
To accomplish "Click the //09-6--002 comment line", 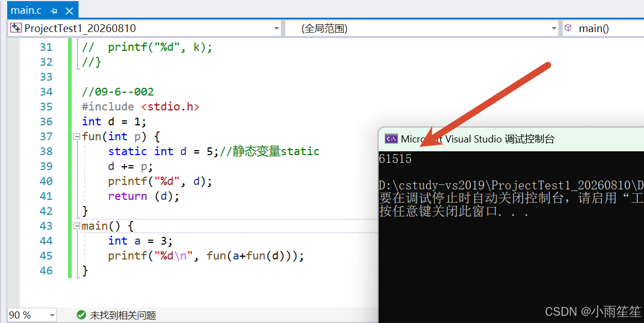I will pos(118,92).
